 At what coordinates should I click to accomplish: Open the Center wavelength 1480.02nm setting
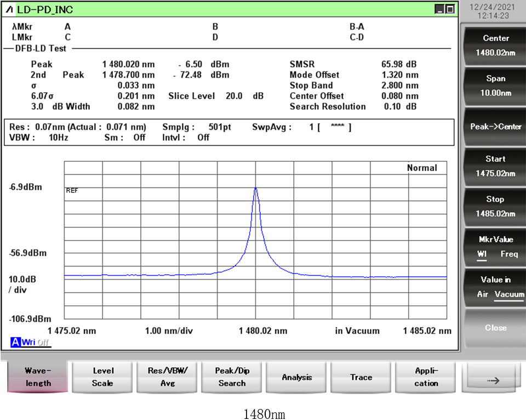pyautogui.click(x=495, y=45)
